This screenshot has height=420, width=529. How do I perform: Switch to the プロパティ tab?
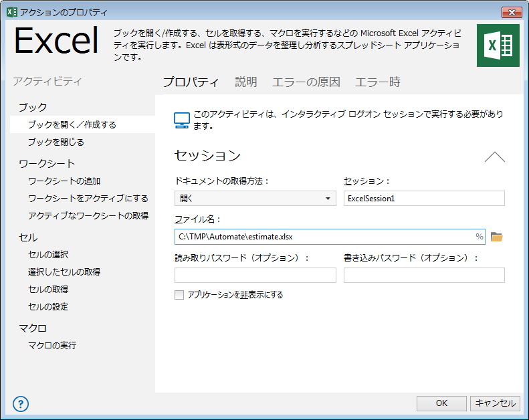coord(191,82)
